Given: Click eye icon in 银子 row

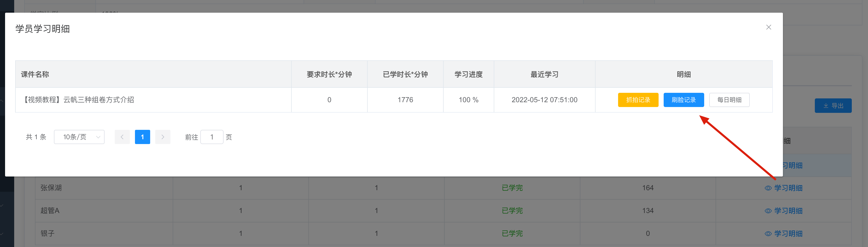Looking at the screenshot, I should (768, 234).
